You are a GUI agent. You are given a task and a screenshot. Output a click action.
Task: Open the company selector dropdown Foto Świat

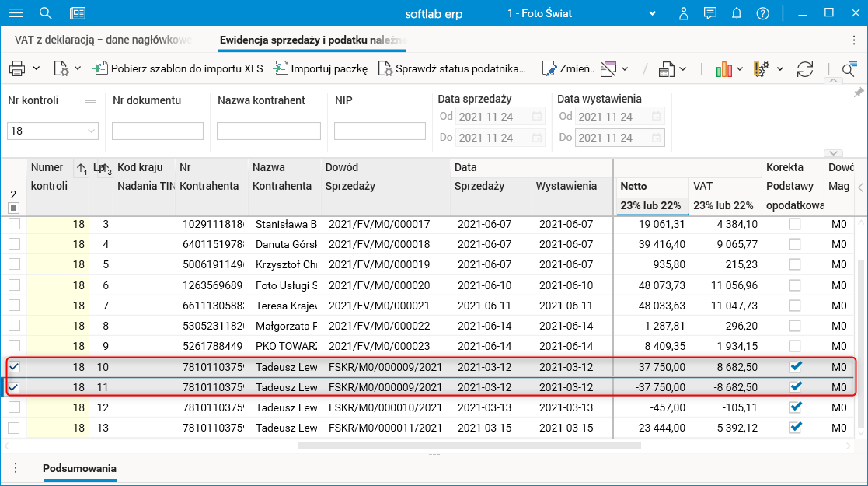654,13
